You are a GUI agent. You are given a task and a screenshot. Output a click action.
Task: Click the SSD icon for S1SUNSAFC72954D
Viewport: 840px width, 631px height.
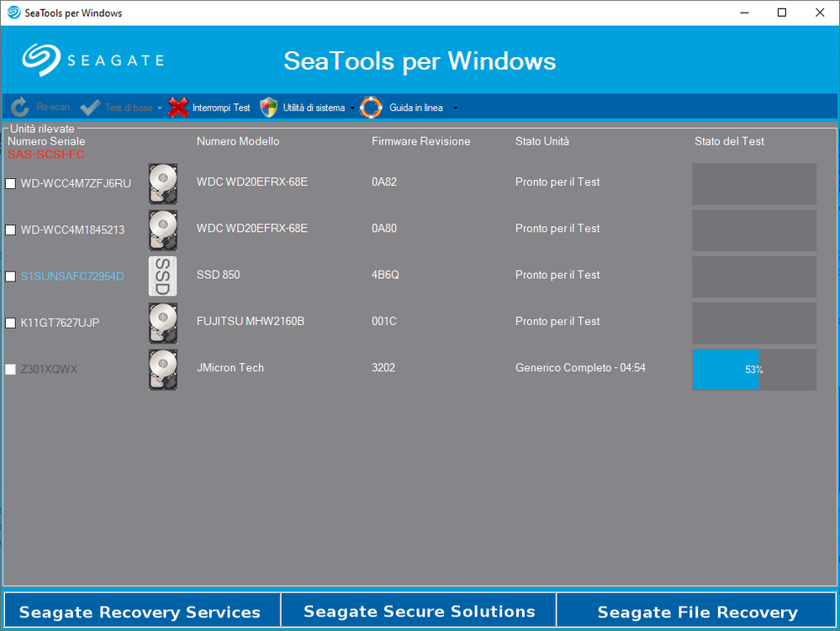[x=163, y=276]
